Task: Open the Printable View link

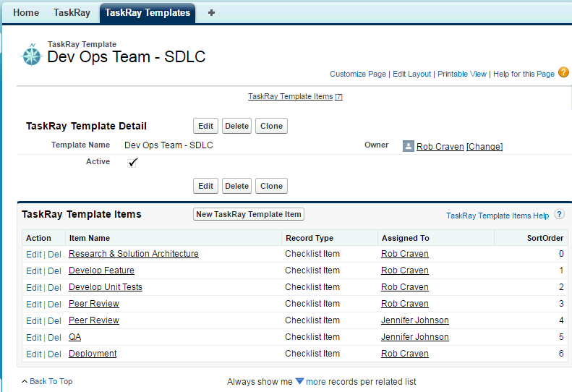Action: pos(462,74)
